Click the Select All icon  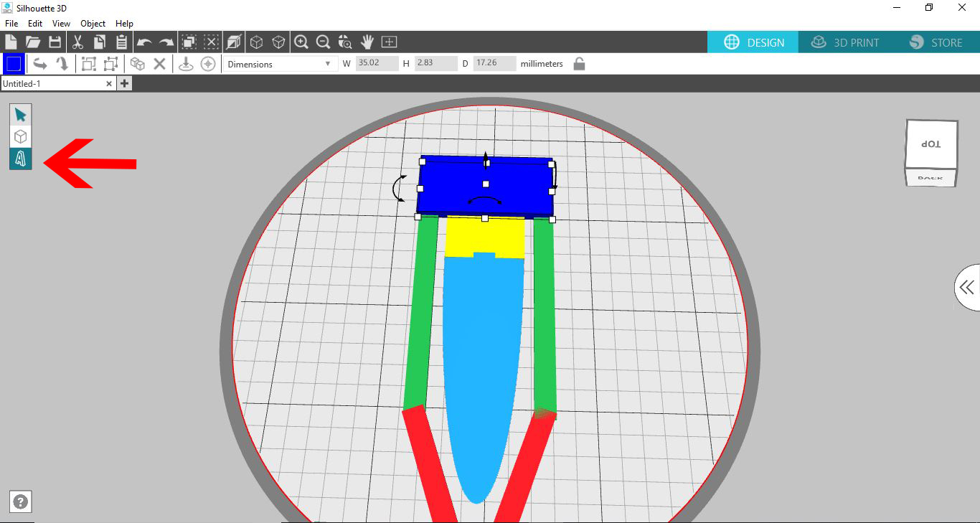coord(189,42)
